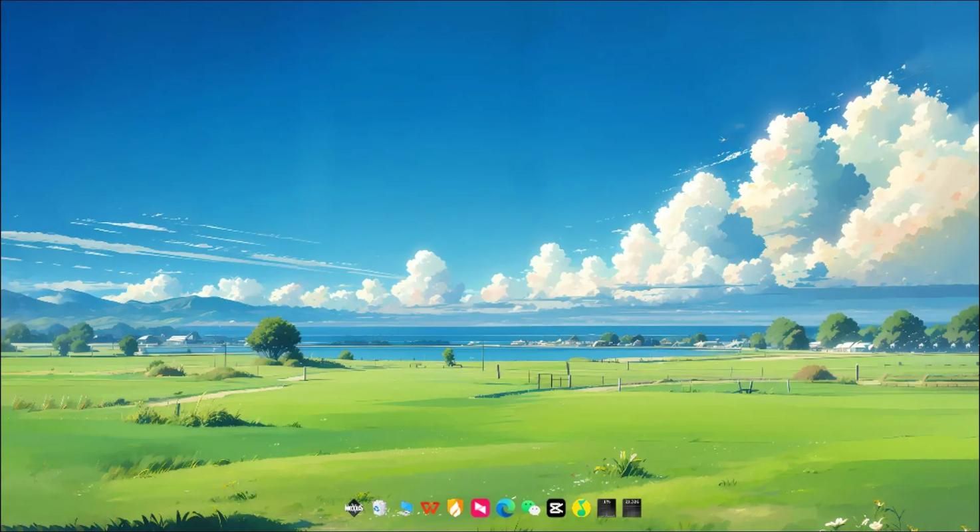Click the CPU usage meter widget

click(x=606, y=508)
